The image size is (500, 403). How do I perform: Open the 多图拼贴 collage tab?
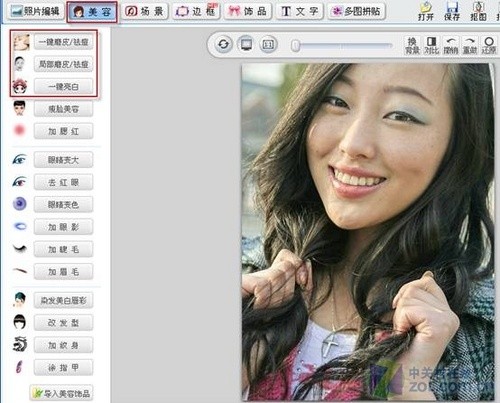[356, 12]
